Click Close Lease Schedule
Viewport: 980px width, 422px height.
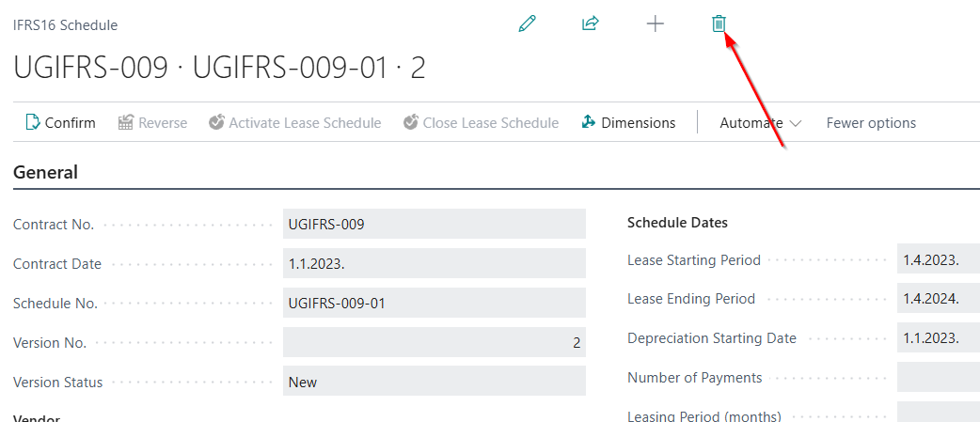tap(481, 123)
